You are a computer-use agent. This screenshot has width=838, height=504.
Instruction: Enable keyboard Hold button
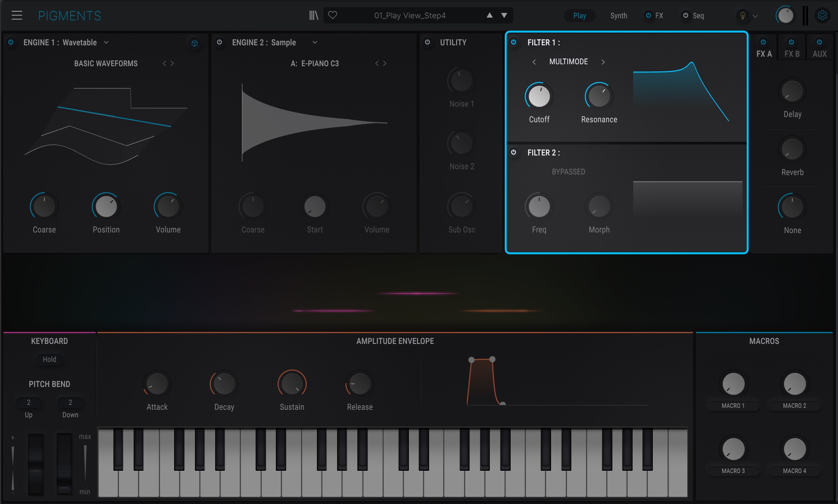49,359
